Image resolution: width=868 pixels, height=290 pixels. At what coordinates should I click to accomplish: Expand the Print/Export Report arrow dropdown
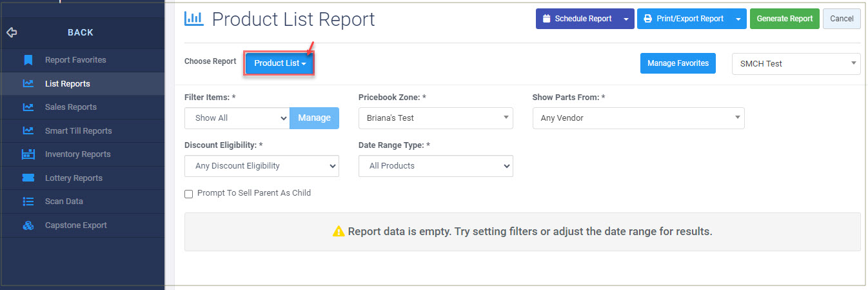tap(738, 19)
